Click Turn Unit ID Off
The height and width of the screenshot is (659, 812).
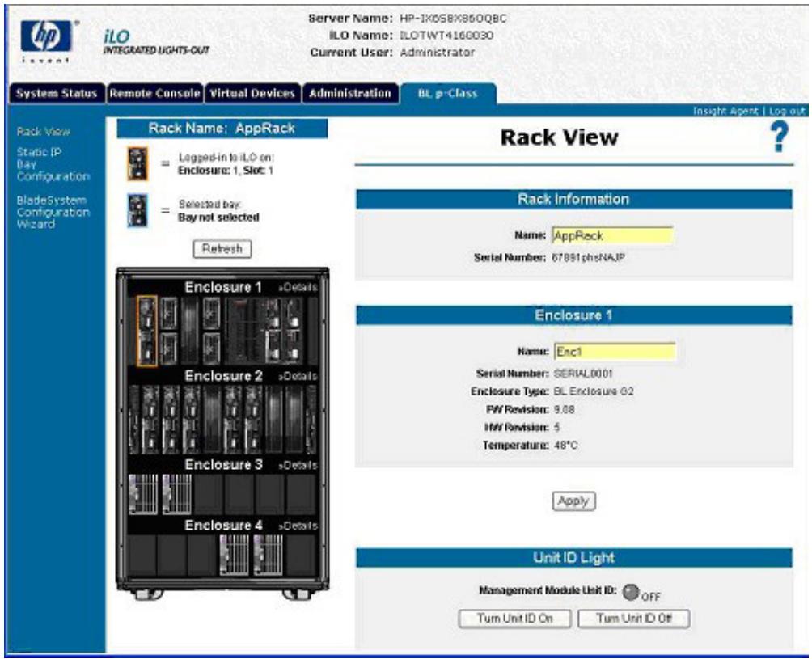coord(634,619)
